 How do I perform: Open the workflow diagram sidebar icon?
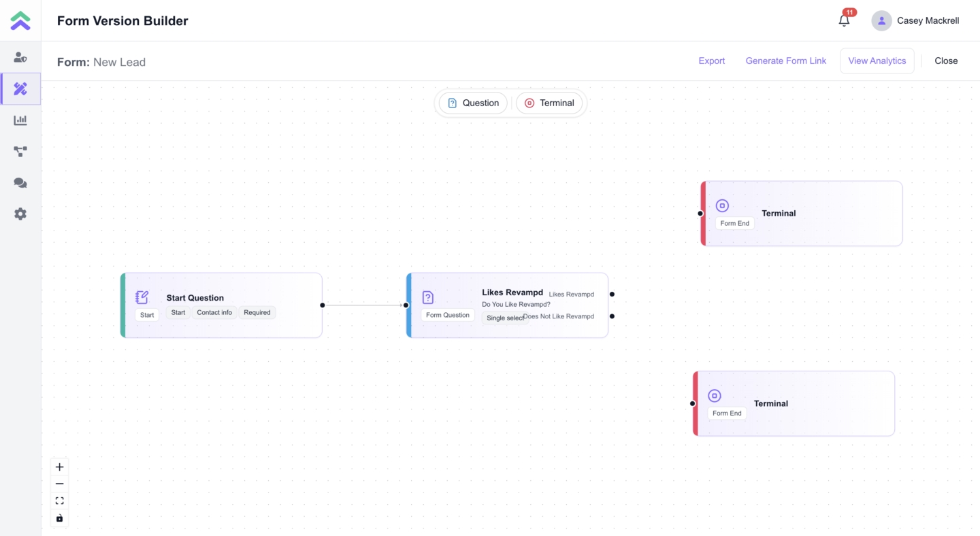coord(20,152)
